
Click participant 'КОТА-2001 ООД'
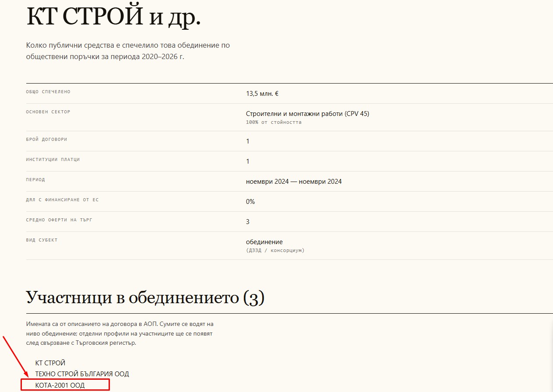point(60,385)
